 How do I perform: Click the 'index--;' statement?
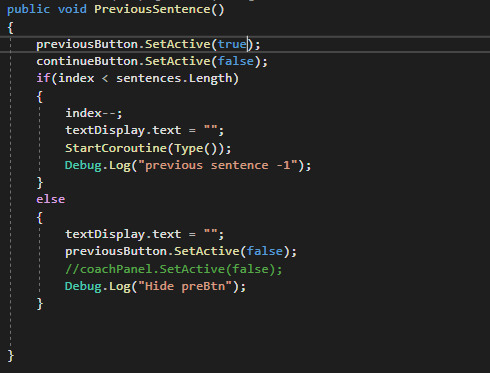(94, 113)
